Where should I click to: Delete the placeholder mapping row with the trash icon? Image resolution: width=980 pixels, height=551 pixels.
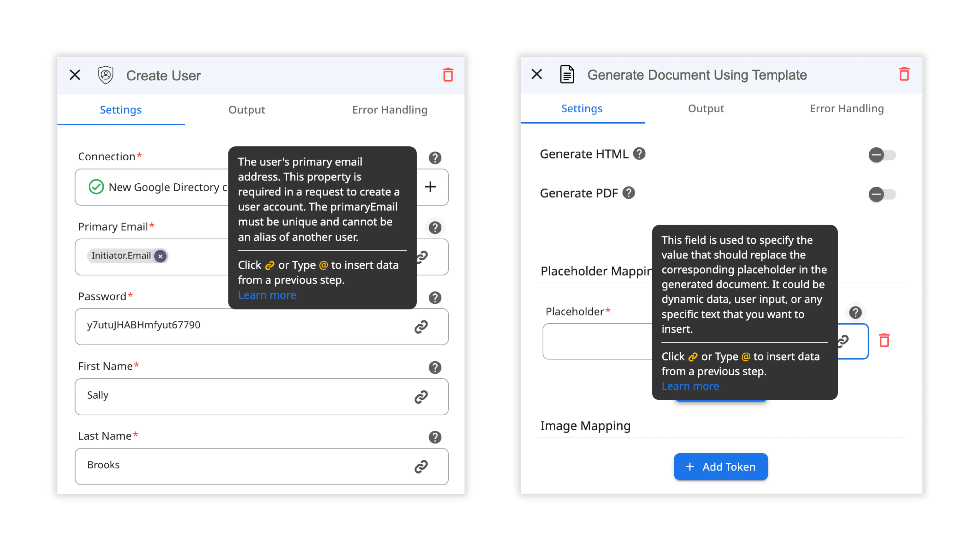(x=884, y=340)
